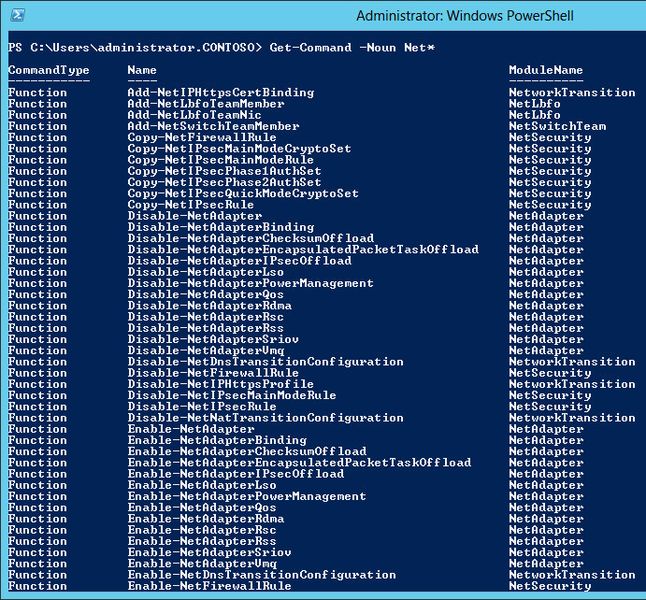Select Enable-NetAdapterChecksumOffload text
The height and width of the screenshot is (600, 646).
coord(247,451)
